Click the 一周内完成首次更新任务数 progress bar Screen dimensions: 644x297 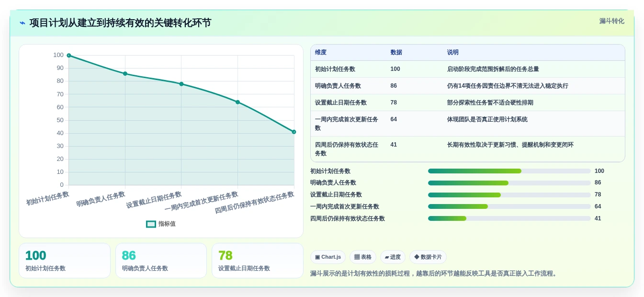pyautogui.click(x=509, y=206)
